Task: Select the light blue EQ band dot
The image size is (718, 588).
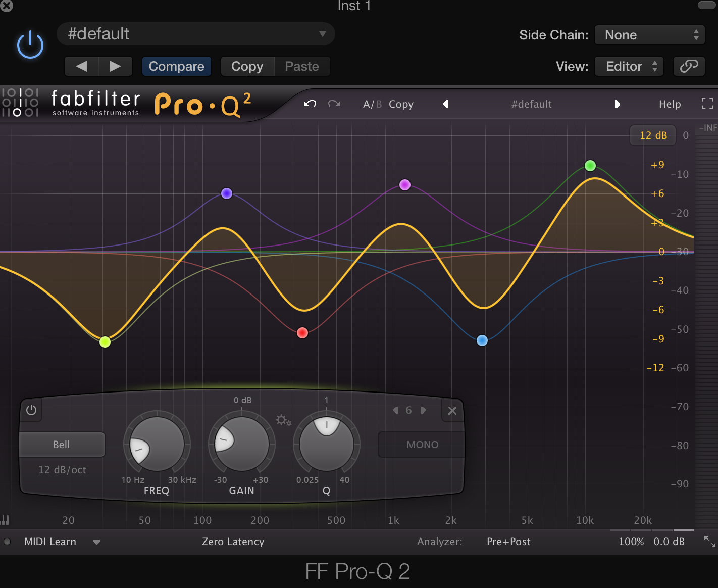Action: pos(482,340)
